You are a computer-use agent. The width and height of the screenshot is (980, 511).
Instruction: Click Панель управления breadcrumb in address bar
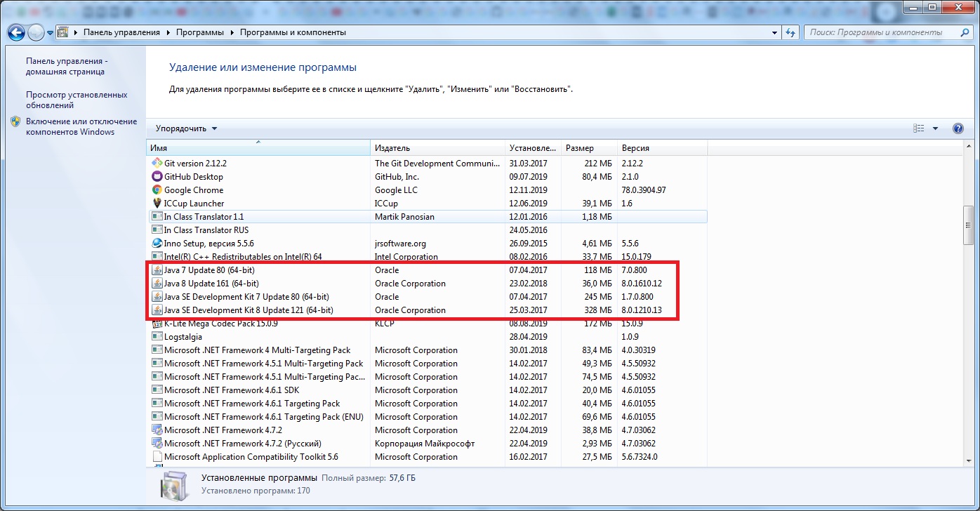[121, 32]
